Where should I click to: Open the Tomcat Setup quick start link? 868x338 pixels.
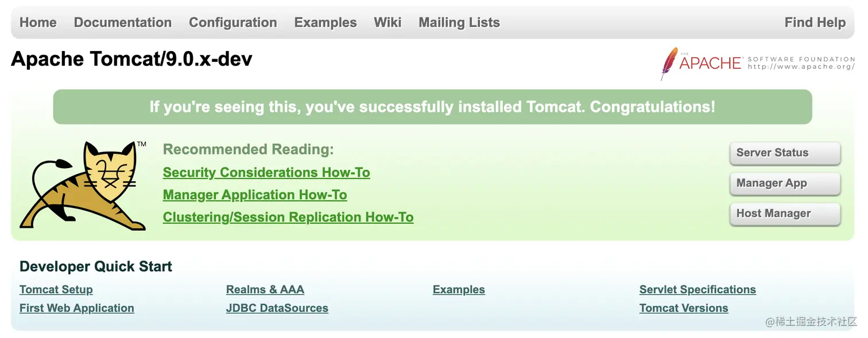(x=56, y=290)
